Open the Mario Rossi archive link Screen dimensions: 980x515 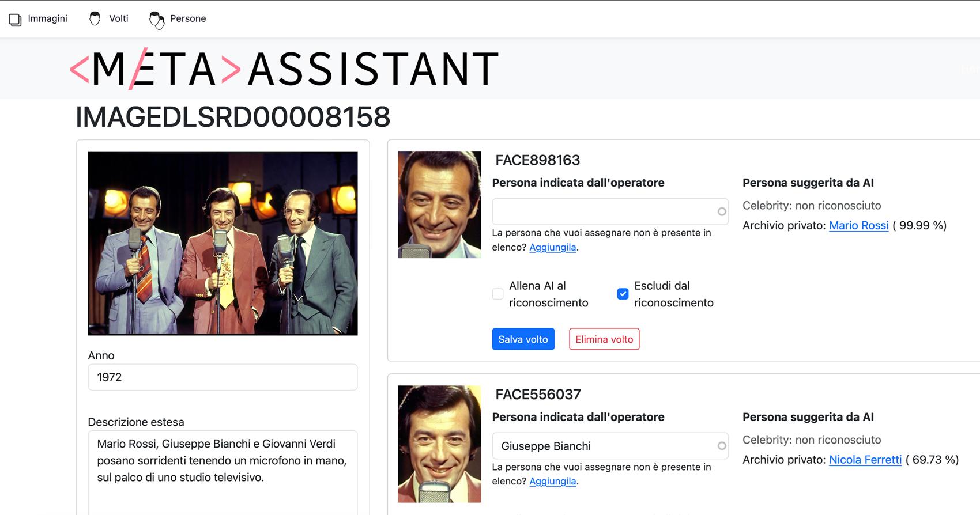[858, 225]
